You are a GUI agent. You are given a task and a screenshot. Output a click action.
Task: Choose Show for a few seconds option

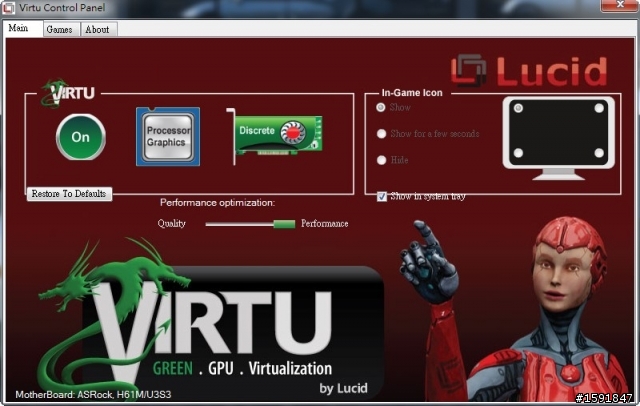coord(381,134)
